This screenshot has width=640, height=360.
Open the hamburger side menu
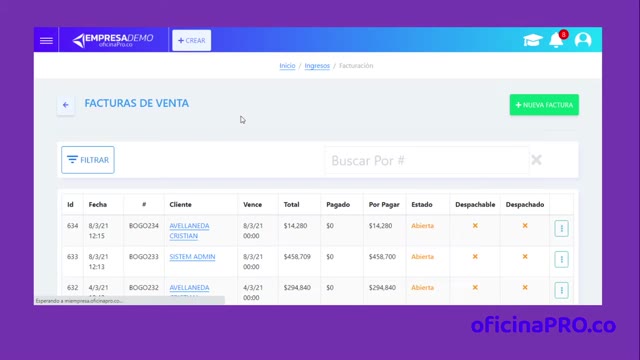point(46,40)
